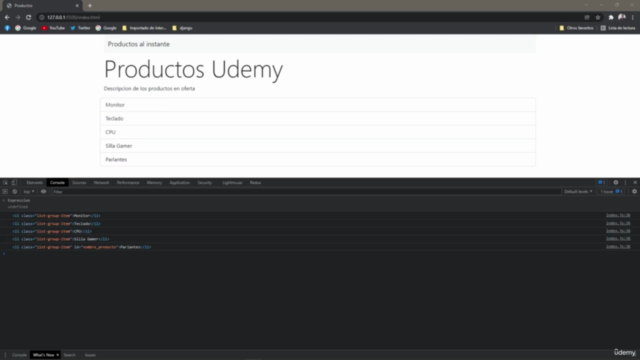The width and height of the screenshot is (640, 360).
Task: Switch to the Memory tab
Action: [x=154, y=182]
